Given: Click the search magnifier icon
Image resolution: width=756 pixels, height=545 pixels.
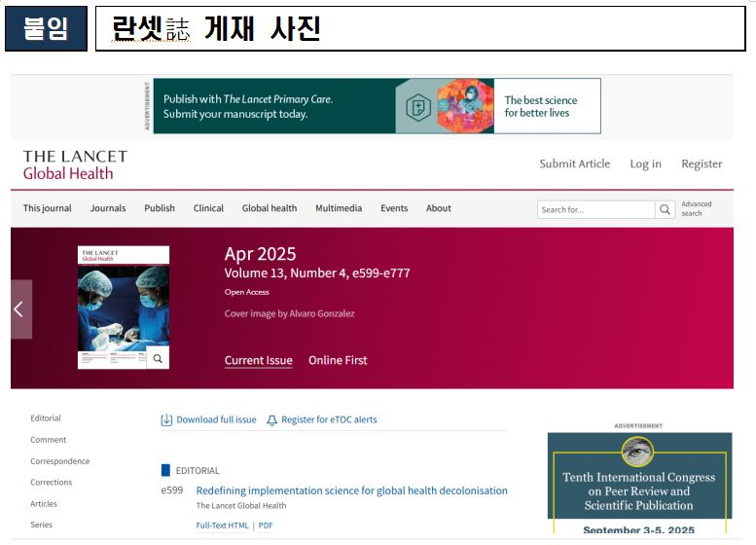Looking at the screenshot, I should [x=666, y=209].
